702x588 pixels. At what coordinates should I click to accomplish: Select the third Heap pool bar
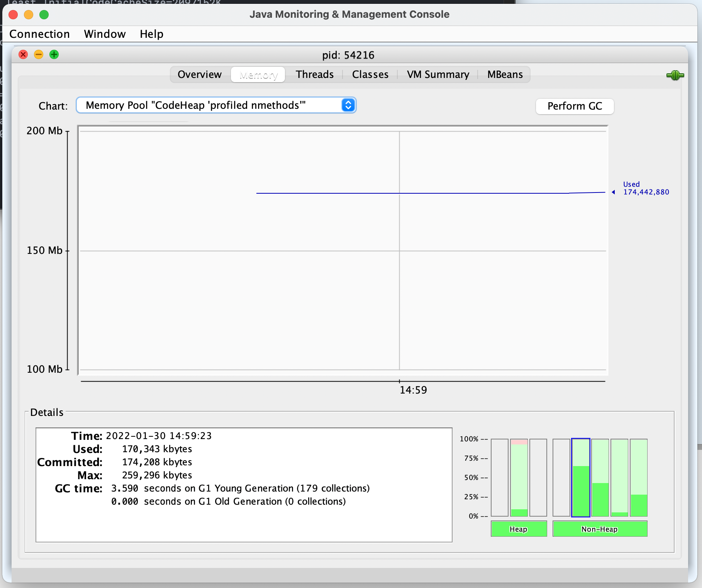[x=538, y=478]
